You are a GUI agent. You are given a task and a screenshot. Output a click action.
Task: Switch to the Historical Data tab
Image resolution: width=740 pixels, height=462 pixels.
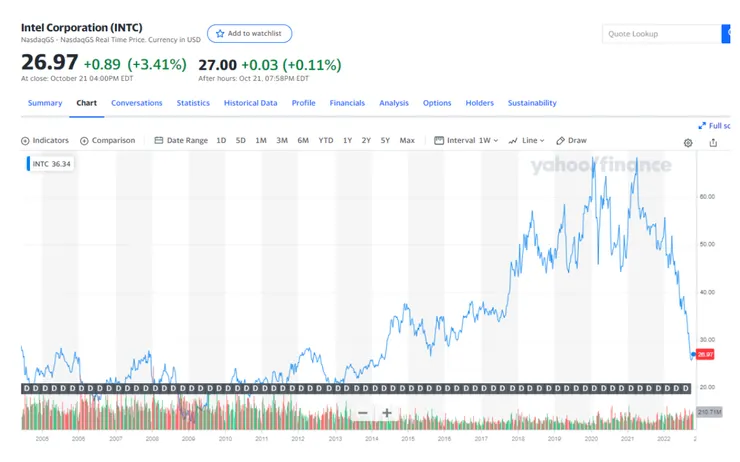[x=250, y=103]
